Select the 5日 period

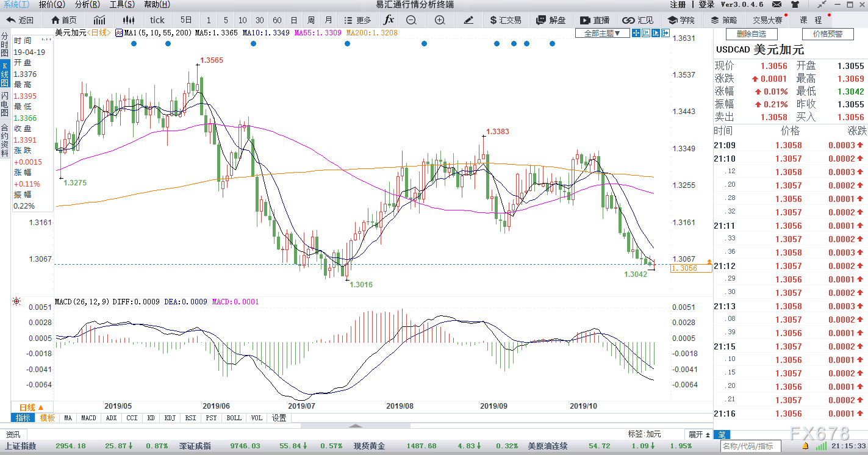[187, 20]
